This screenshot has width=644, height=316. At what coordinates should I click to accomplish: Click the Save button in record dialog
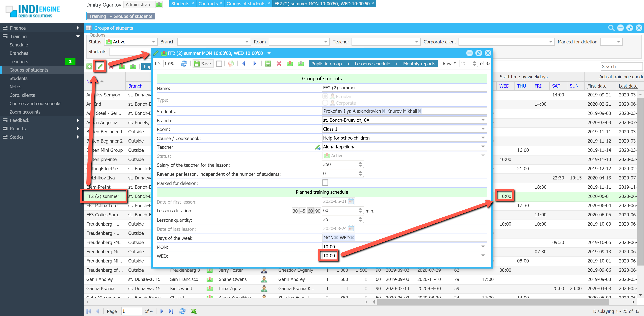tap(203, 64)
